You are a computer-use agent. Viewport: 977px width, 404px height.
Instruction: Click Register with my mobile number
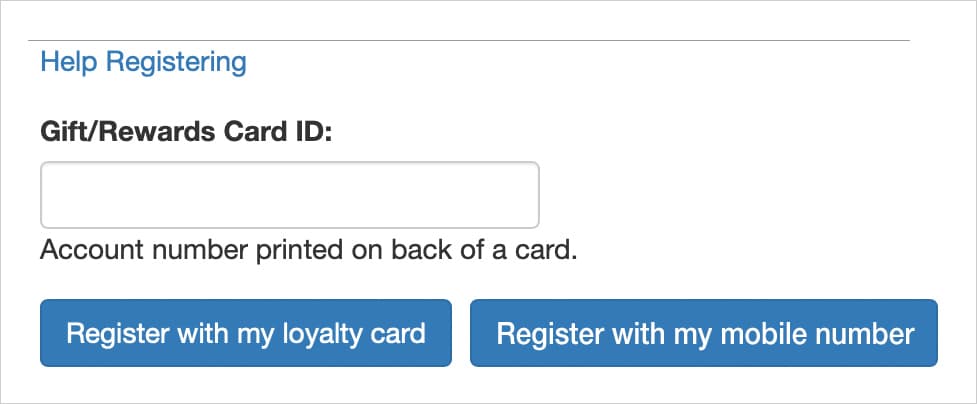(x=704, y=333)
